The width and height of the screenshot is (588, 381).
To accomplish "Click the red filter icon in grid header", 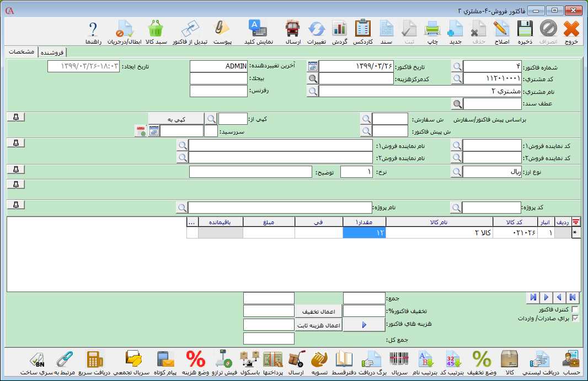I will point(575,221).
